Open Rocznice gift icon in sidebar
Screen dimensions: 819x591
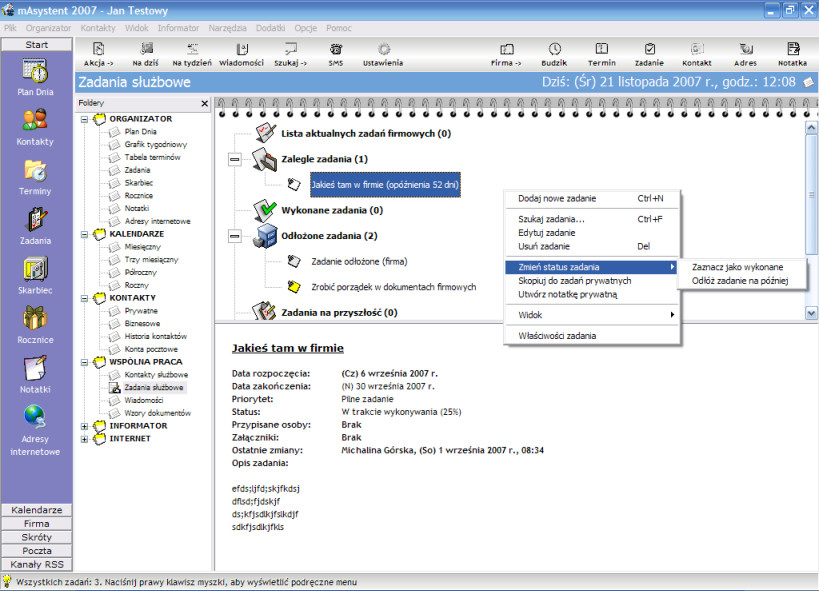[35, 318]
